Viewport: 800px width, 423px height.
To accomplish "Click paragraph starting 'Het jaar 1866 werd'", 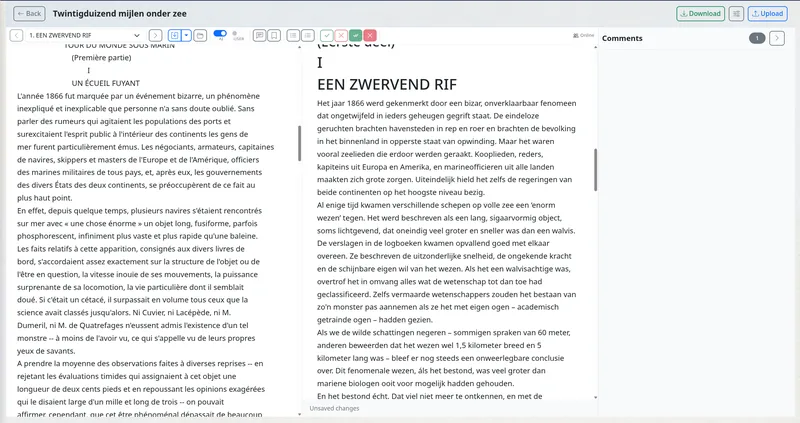I will 446,147.
